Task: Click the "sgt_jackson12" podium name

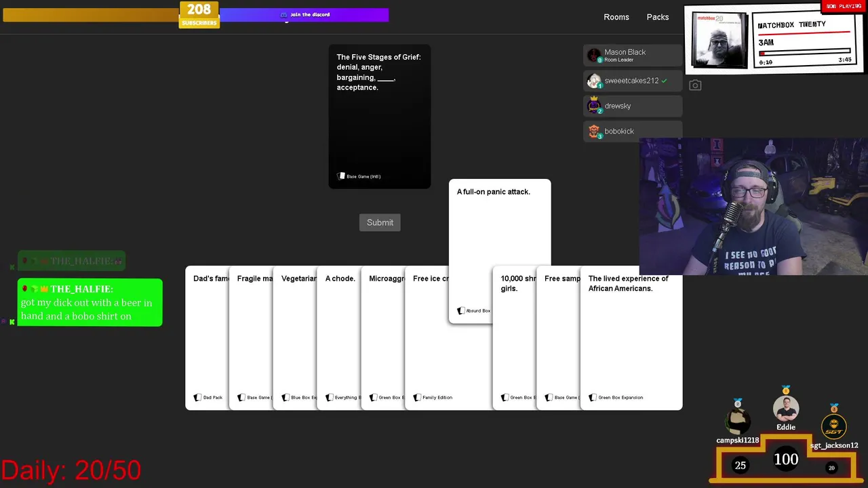Action: tap(834, 445)
